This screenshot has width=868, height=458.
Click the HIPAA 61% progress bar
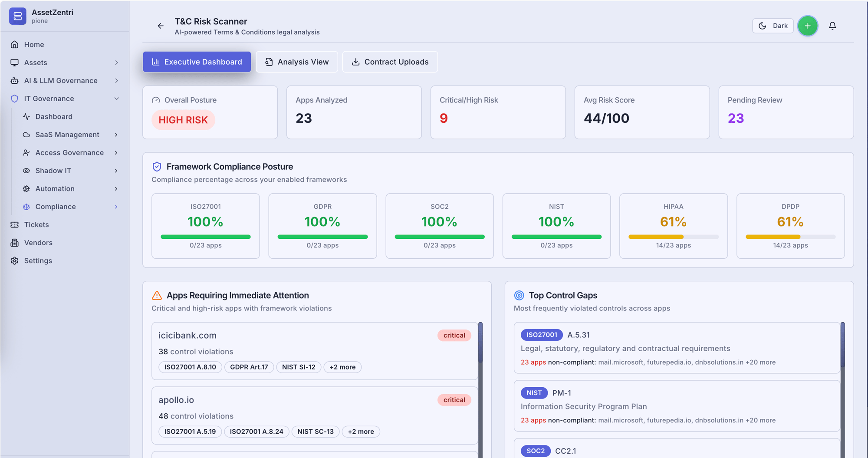673,237
